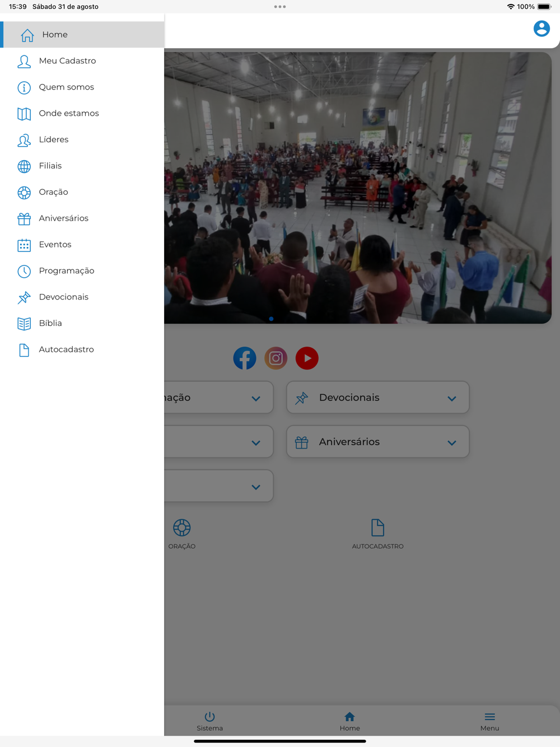This screenshot has width=560, height=747.
Task: Select the Home sidebar menu label
Action: [55, 35]
